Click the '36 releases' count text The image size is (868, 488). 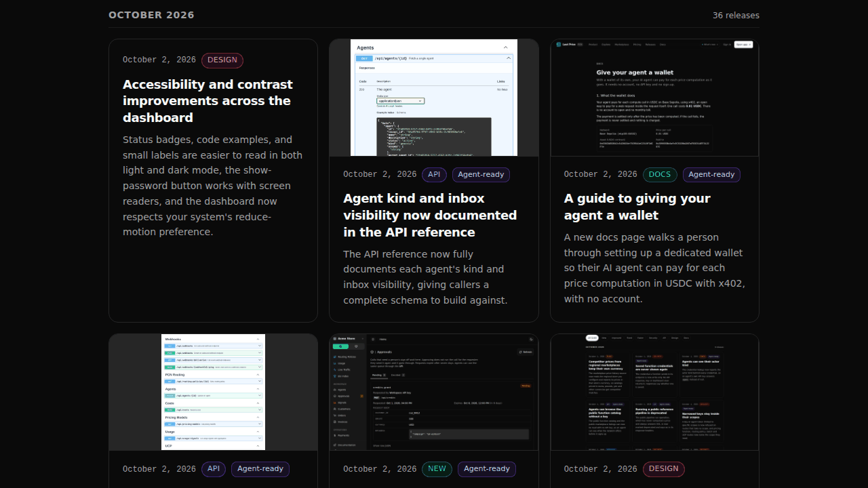[x=736, y=15]
